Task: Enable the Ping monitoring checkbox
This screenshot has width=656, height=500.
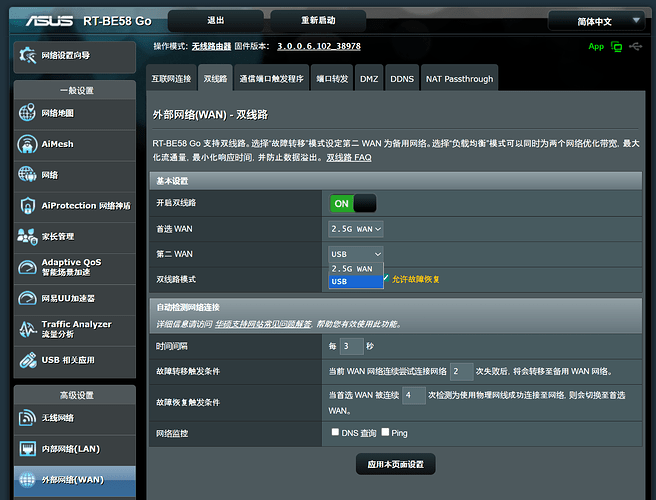Action: click(x=385, y=432)
